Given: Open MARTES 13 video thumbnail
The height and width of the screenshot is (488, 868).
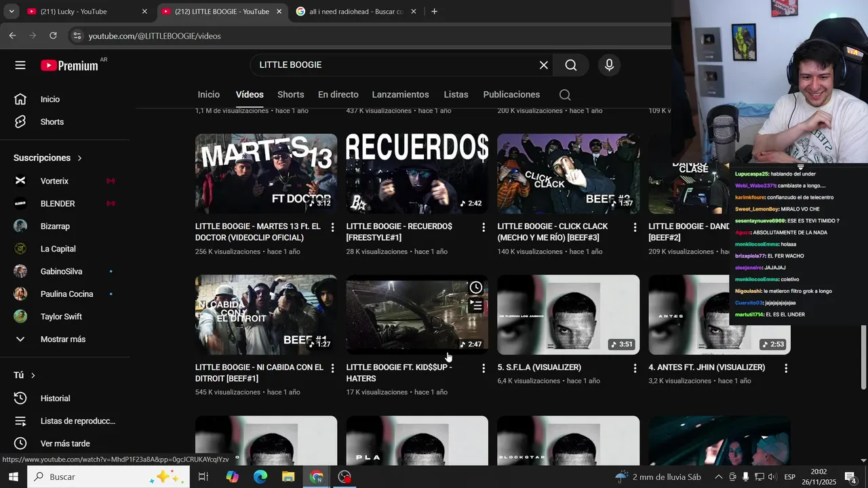Looking at the screenshot, I should (x=266, y=174).
